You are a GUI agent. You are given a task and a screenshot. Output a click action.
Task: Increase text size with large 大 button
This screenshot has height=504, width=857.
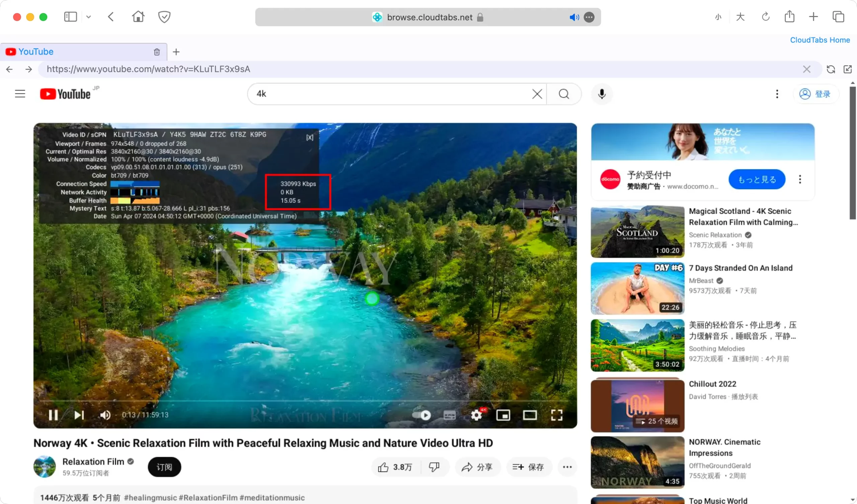(740, 17)
